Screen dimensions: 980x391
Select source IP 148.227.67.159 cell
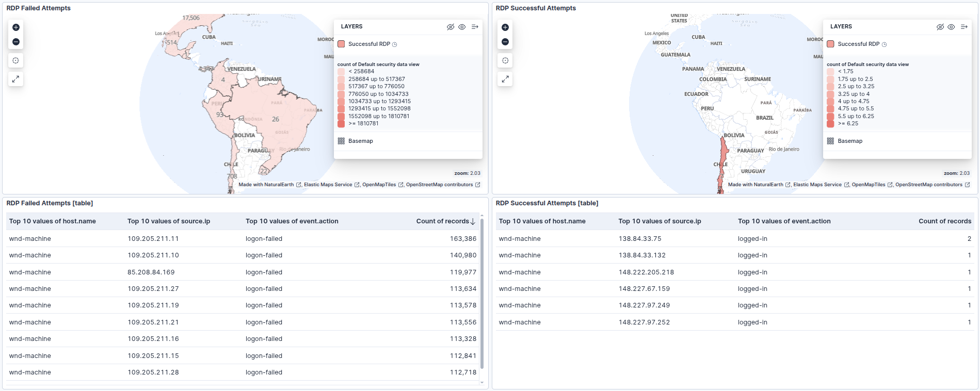(x=644, y=289)
